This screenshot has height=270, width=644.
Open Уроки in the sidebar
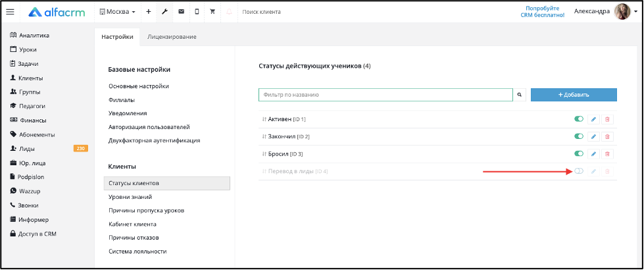coord(24,50)
